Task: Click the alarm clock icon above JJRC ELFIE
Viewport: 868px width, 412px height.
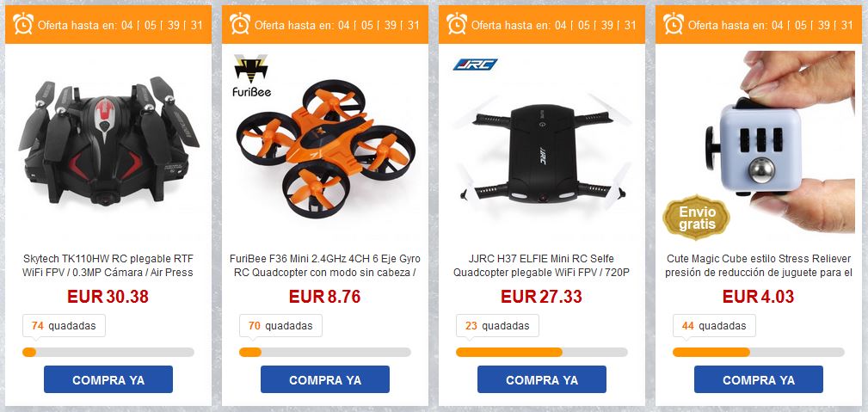Action: pyautogui.click(x=457, y=24)
